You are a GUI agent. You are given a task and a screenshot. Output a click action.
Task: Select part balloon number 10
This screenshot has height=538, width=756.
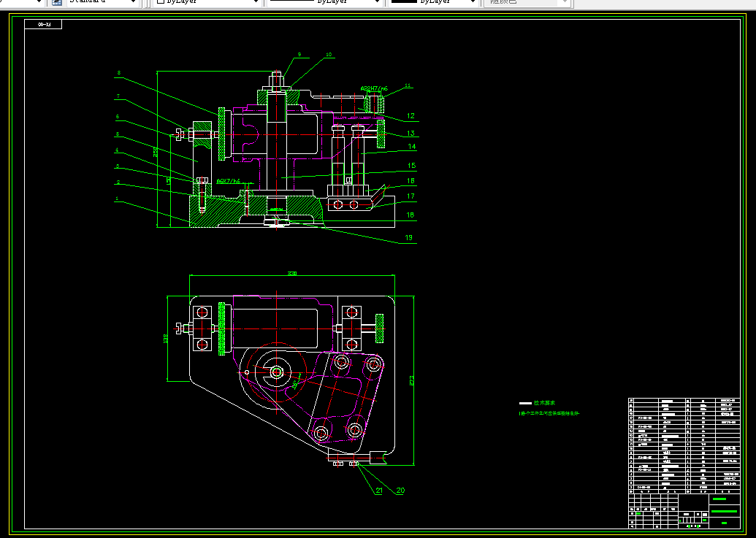click(x=329, y=55)
